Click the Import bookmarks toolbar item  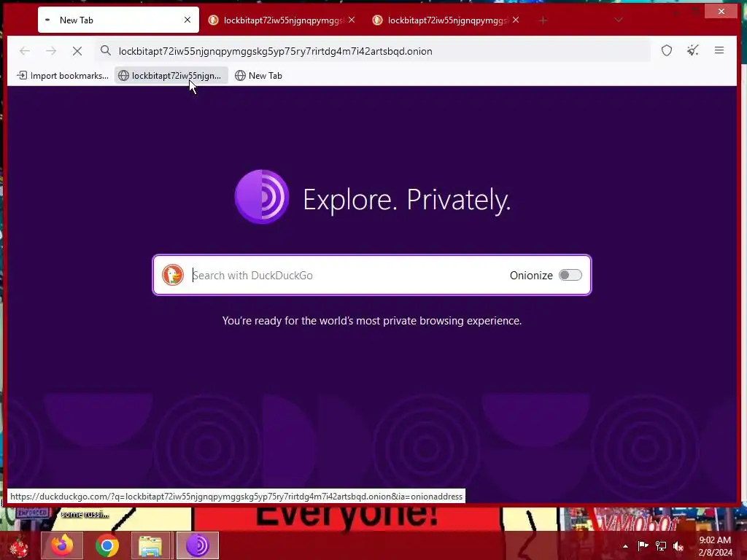[63, 76]
